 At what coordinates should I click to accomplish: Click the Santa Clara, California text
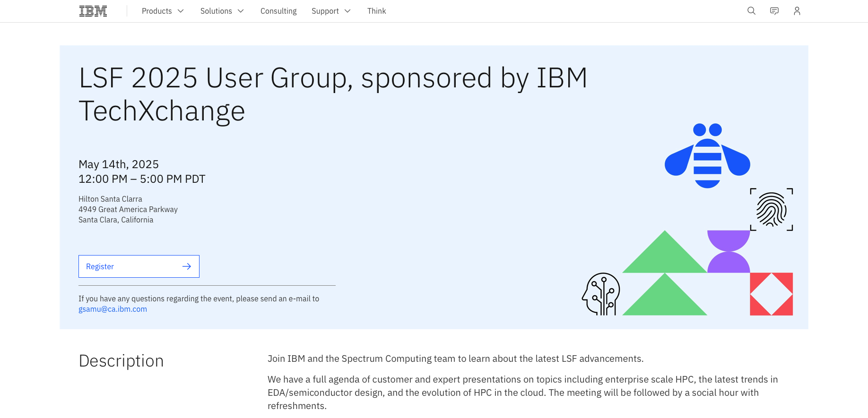[116, 220]
